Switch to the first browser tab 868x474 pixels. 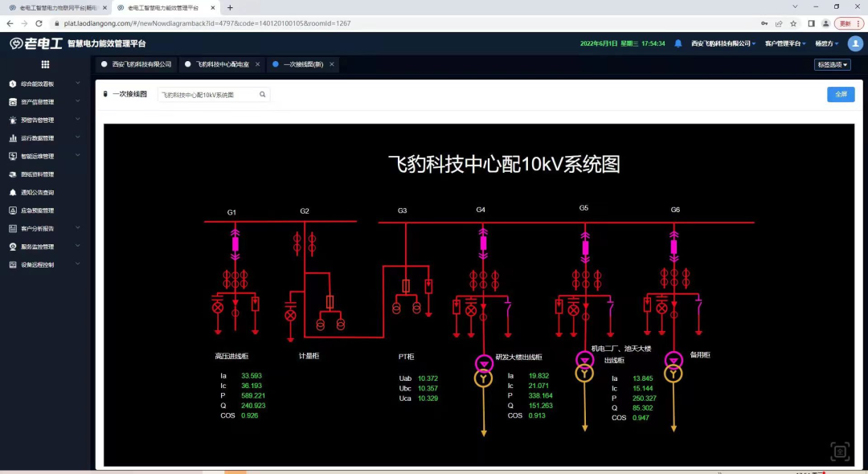(57, 8)
